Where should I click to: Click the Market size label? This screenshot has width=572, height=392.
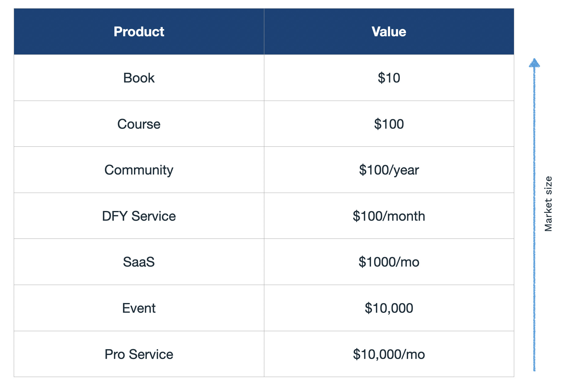548,204
